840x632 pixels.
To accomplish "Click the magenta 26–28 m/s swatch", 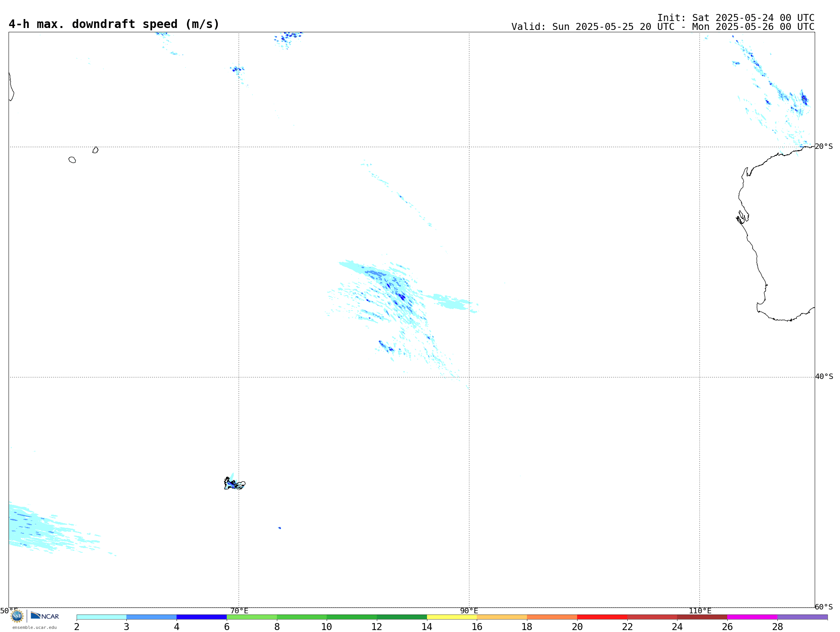I will tap(752, 617).
